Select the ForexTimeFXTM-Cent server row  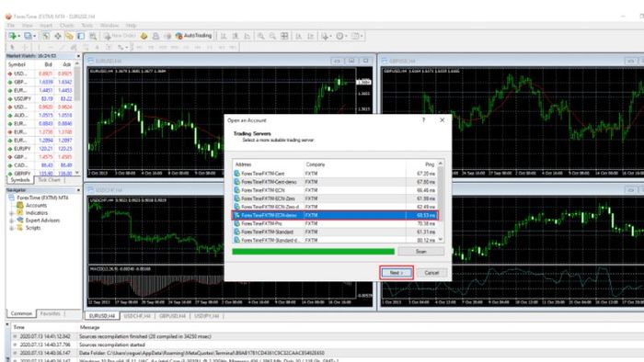tap(335, 174)
